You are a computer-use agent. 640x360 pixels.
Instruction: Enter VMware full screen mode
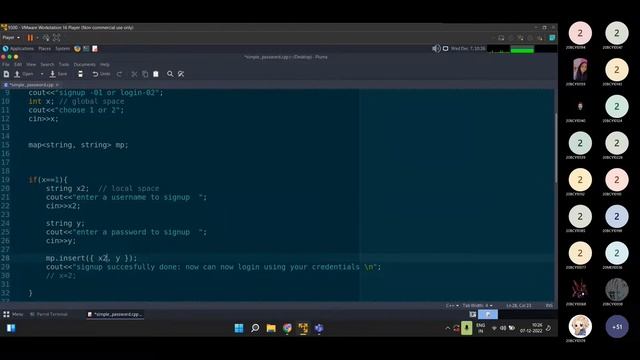pyautogui.click(x=56, y=38)
